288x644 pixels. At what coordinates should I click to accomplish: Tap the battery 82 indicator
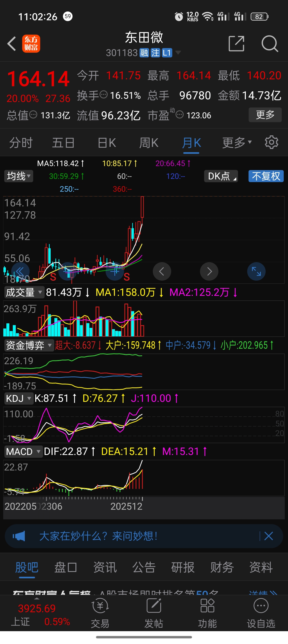[x=259, y=17]
